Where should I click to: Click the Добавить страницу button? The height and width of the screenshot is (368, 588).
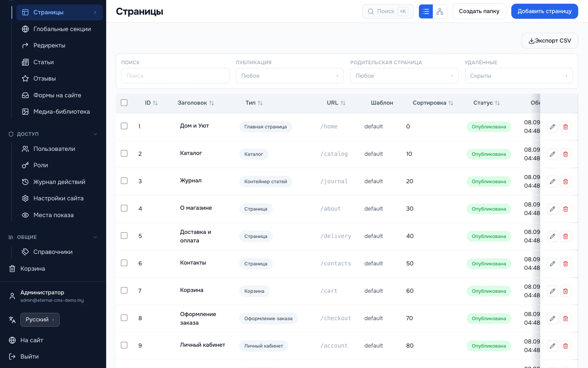(x=544, y=11)
